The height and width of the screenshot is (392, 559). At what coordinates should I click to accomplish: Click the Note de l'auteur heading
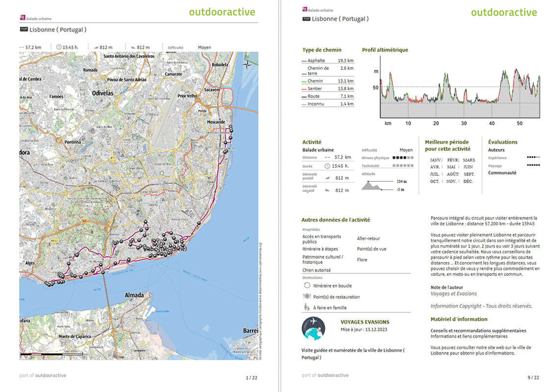447,287
